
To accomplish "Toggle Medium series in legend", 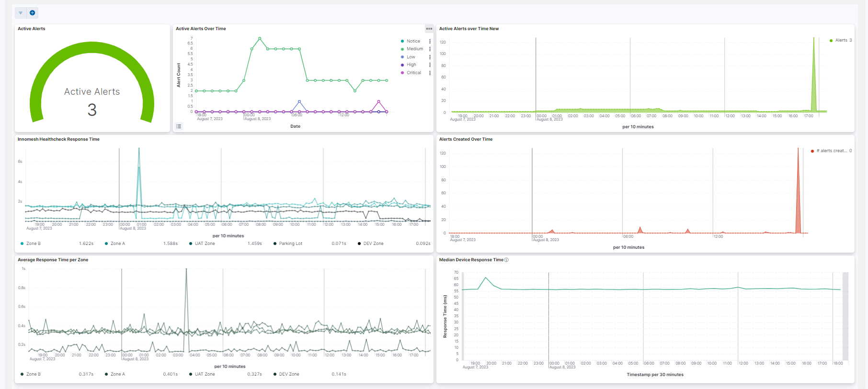I will (415, 49).
